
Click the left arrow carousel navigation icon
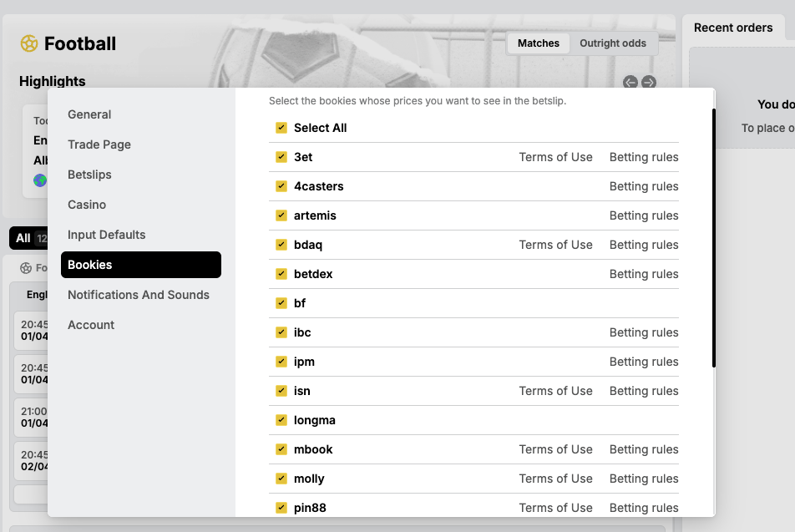click(x=630, y=82)
